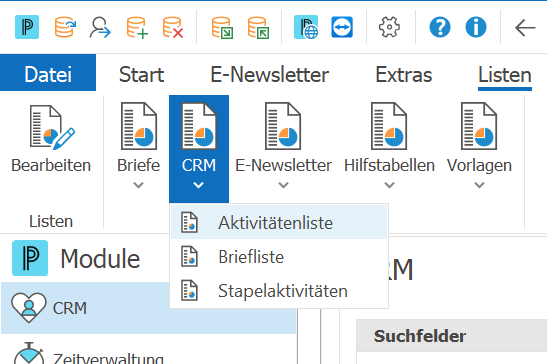Expand the Hilfstabellen dropdown chevron
The image size is (547, 364).
click(x=389, y=185)
